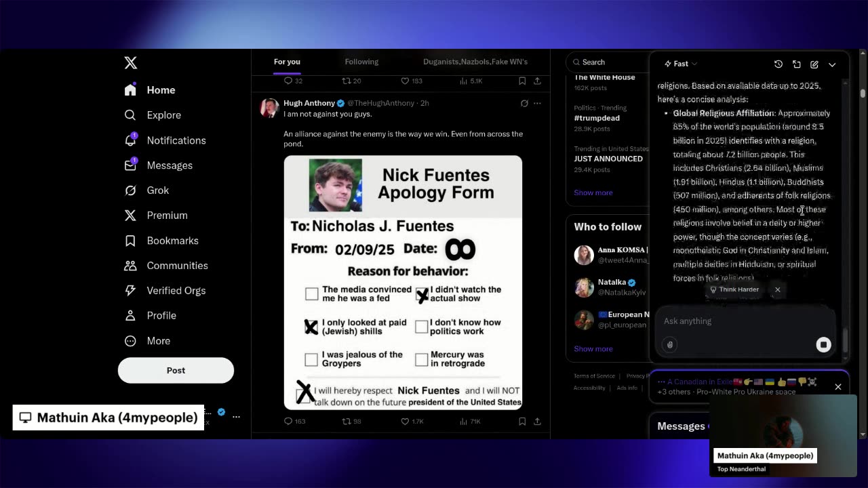Click Think Harder suggestion
This screenshot has width=868, height=488.
point(734,289)
